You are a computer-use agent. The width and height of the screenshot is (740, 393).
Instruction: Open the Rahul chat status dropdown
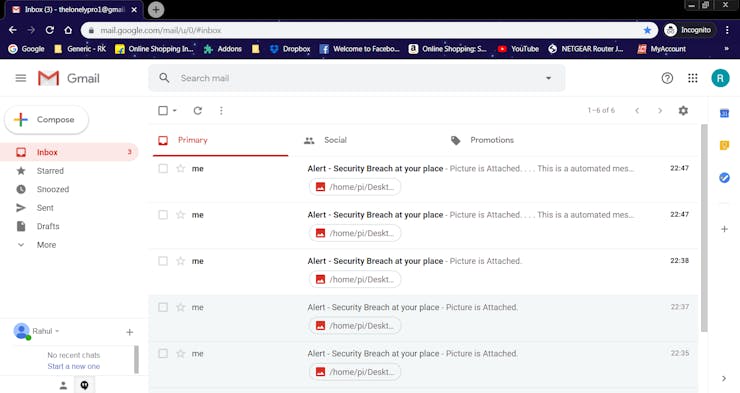point(46,331)
